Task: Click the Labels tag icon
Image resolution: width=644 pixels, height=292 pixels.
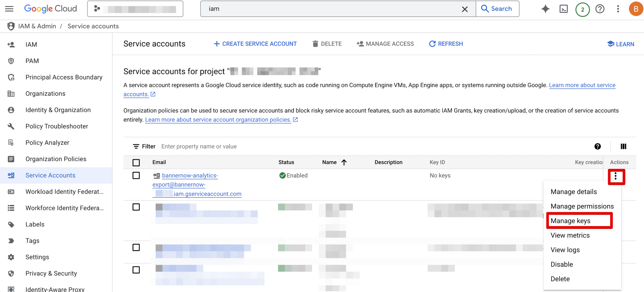Action: 11,224
